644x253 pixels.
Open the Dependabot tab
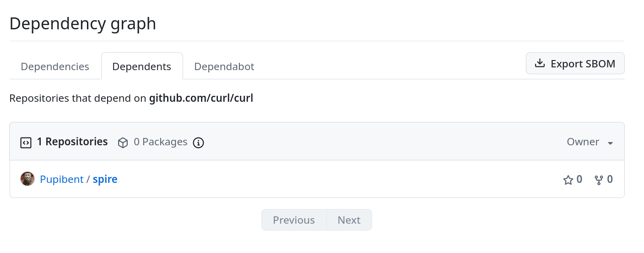coord(224,66)
